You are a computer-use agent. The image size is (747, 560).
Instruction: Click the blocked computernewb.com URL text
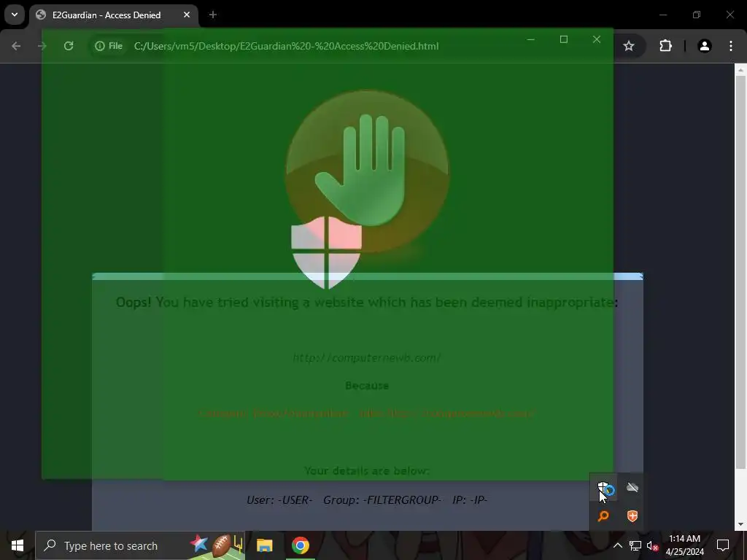click(367, 357)
